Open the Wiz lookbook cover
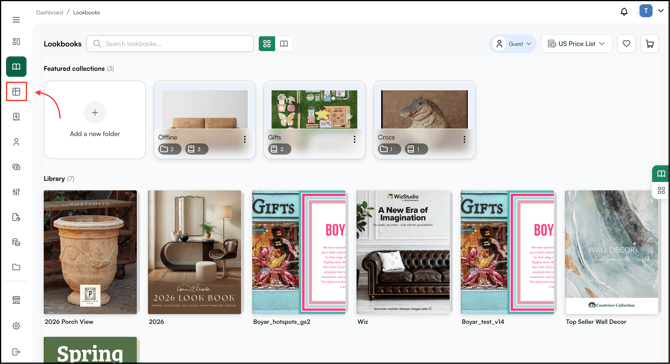The image size is (670, 364). tap(403, 252)
